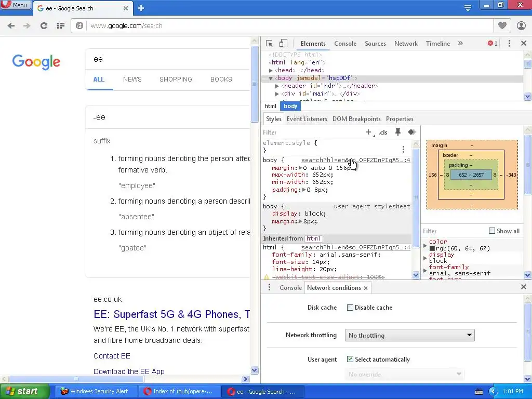Click the site info globe icon in address bar
The height and width of the screenshot is (399, 532).
[x=79, y=26]
